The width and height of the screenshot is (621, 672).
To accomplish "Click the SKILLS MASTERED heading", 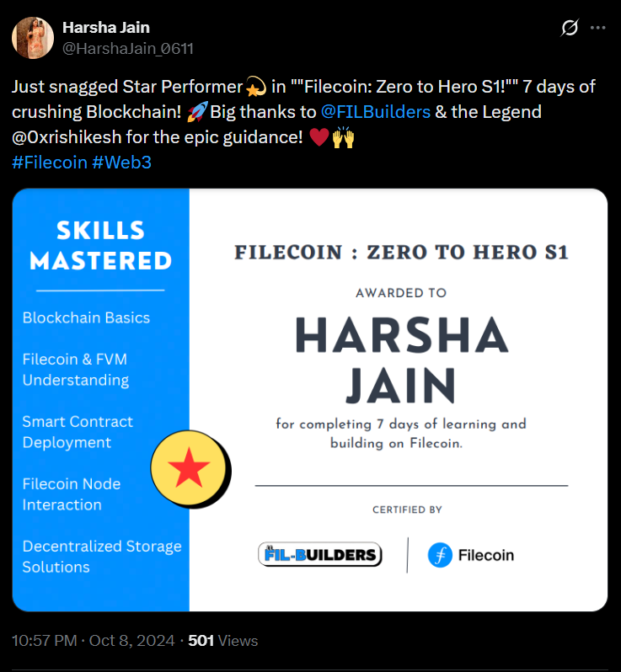I will click(x=101, y=246).
